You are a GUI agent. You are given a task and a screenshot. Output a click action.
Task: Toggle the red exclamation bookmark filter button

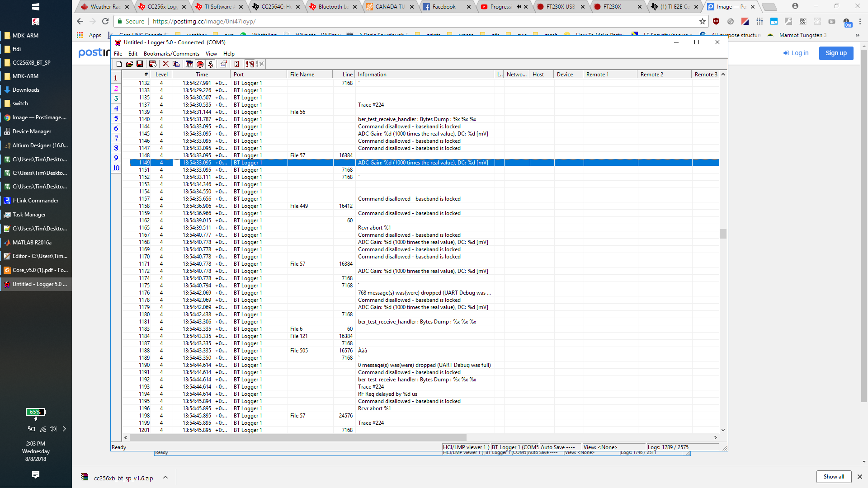pos(249,64)
